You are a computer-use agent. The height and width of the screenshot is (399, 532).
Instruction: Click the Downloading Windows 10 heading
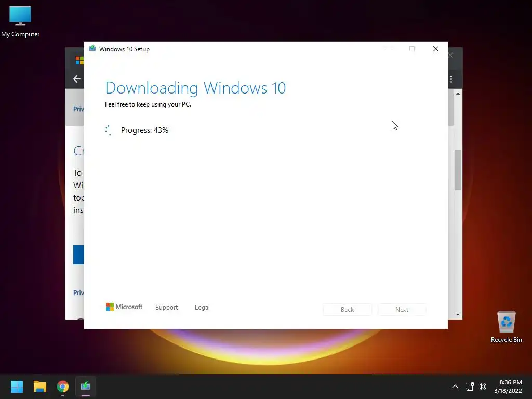(x=195, y=88)
